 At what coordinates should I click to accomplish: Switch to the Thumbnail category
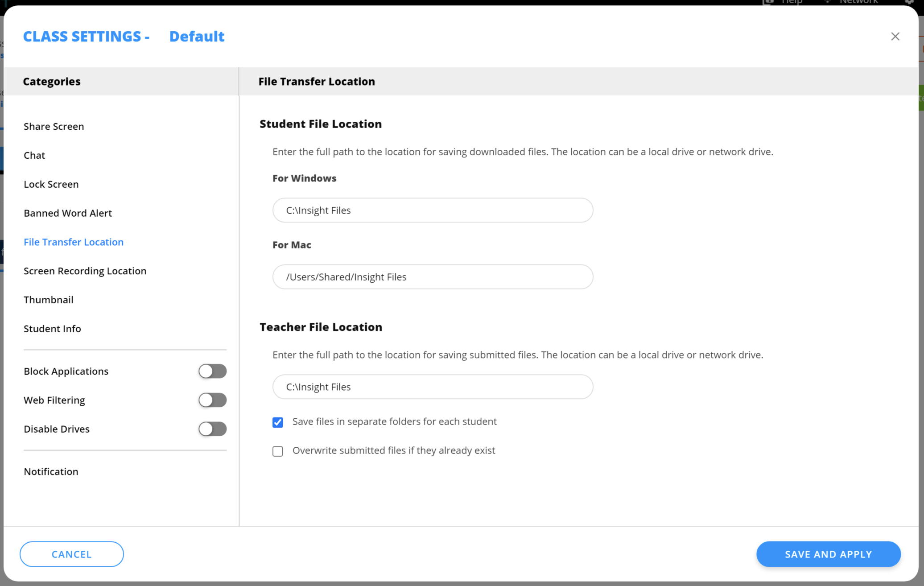coord(48,300)
